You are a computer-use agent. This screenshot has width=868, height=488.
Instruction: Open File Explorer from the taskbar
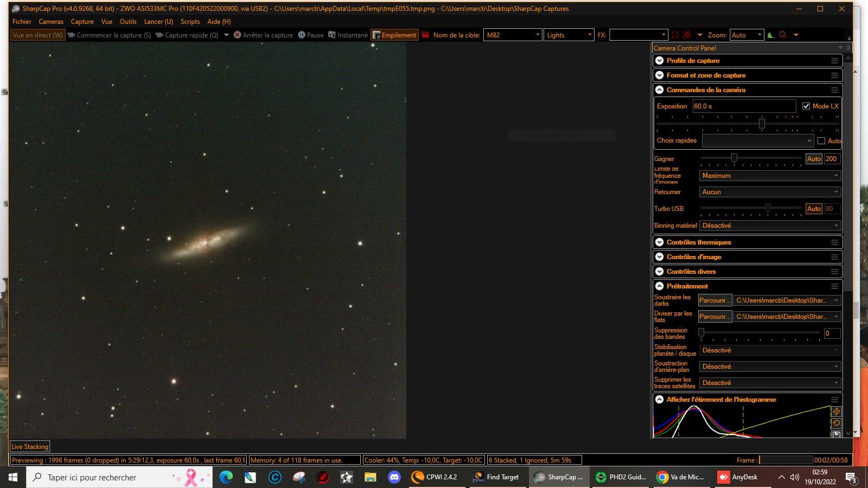click(370, 477)
